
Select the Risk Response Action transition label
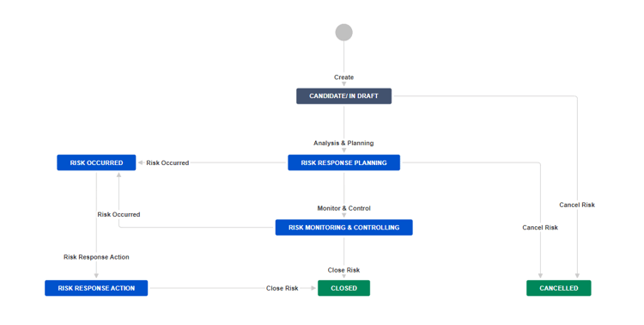[96, 257]
